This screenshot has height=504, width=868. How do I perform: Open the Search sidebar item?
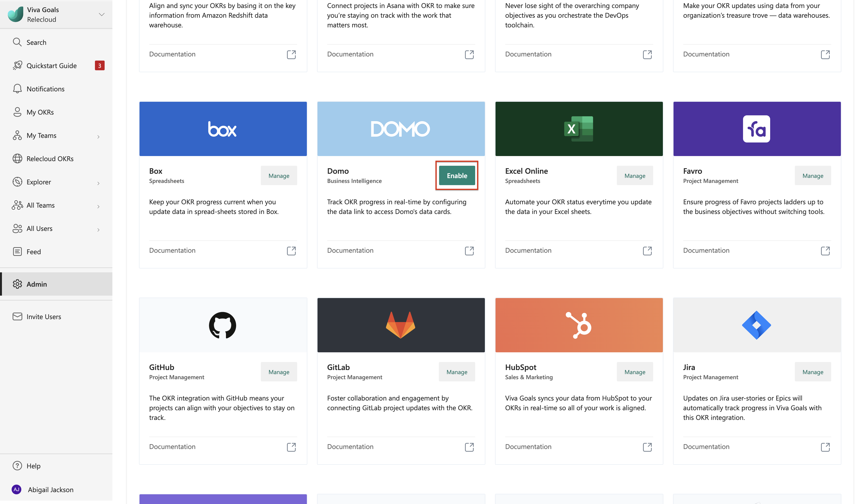coord(56,42)
